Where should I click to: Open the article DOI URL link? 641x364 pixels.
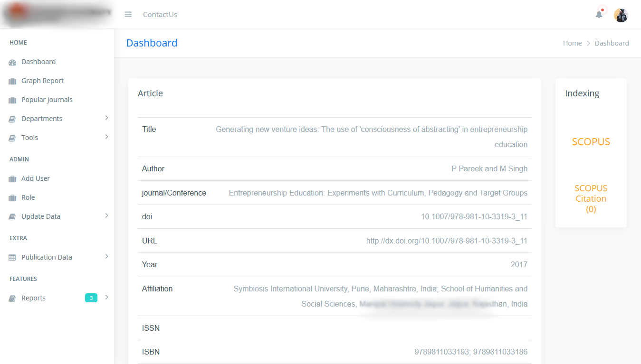click(446, 241)
